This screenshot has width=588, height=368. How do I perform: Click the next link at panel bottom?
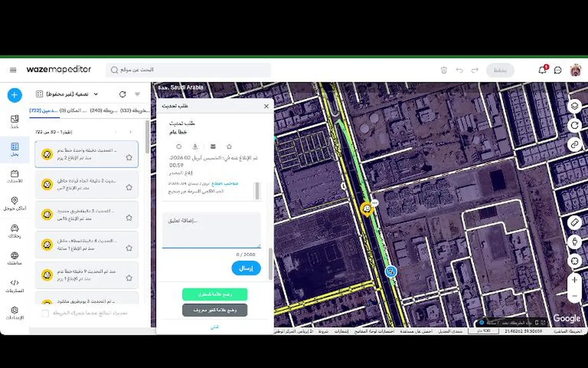tap(214, 327)
